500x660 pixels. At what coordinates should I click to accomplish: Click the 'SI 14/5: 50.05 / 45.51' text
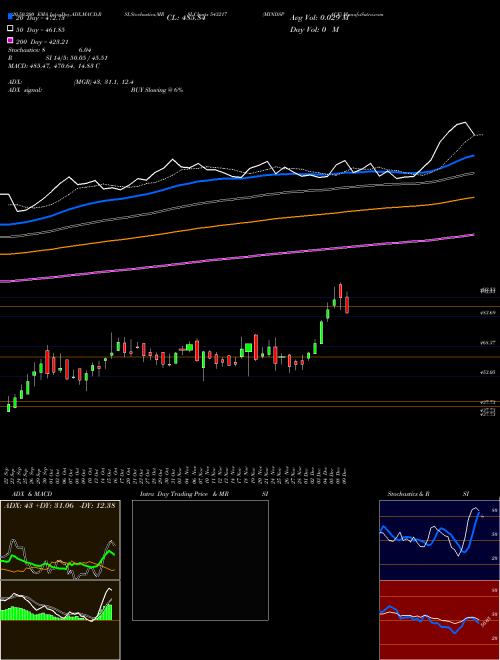(x=77, y=58)
